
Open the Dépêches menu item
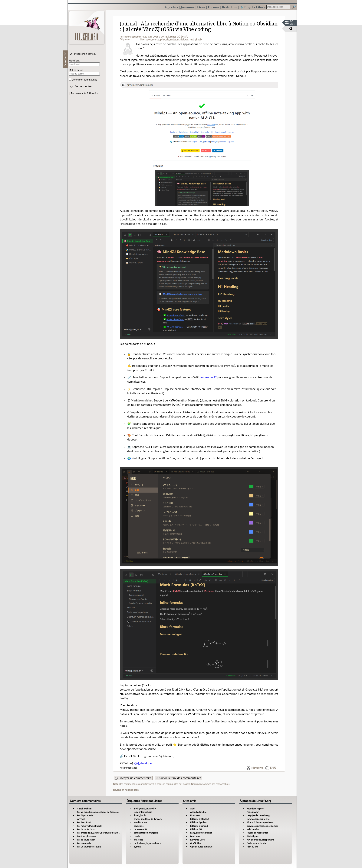tap(171, 7)
